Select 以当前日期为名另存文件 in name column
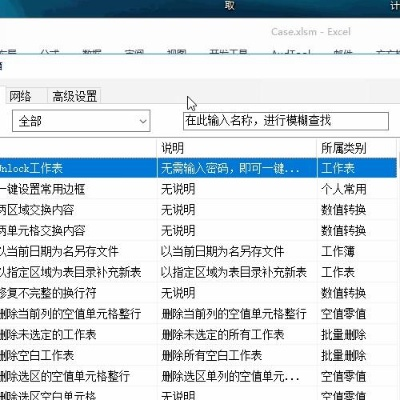 [x=59, y=251]
